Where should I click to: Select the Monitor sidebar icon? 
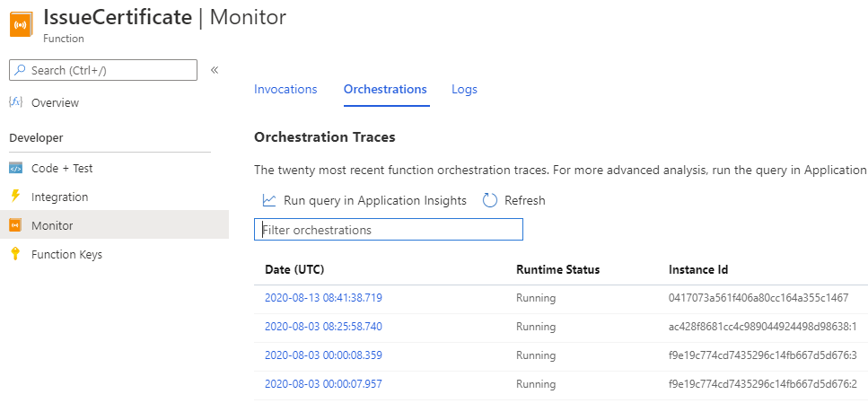(x=15, y=225)
